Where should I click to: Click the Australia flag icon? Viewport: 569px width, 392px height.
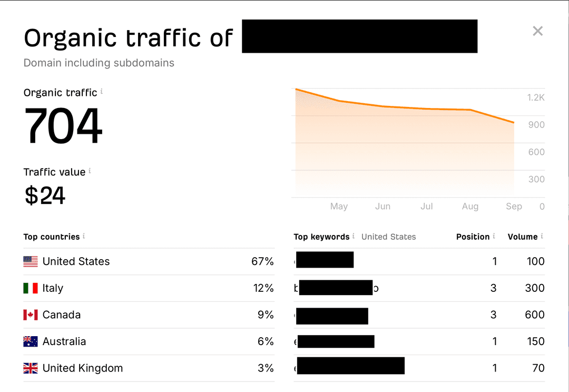point(31,341)
